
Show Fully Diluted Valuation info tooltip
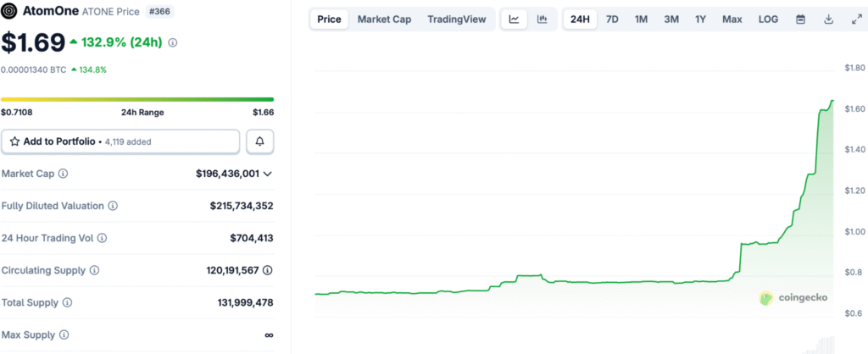(x=113, y=206)
